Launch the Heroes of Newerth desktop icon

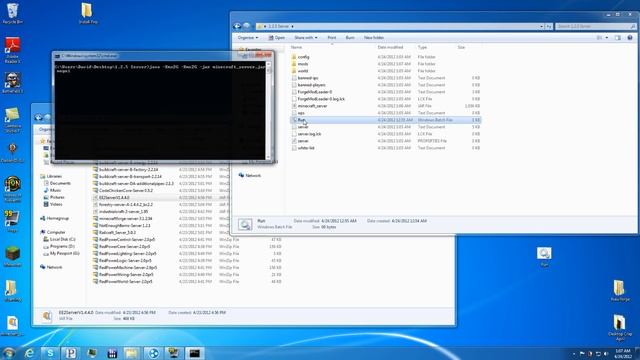12,189
